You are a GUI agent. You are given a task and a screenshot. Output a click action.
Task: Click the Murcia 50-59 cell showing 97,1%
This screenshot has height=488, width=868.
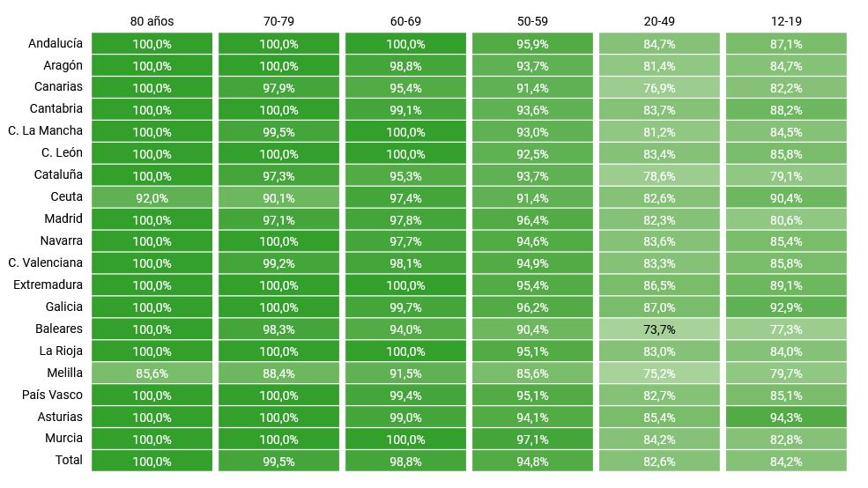[532, 439]
